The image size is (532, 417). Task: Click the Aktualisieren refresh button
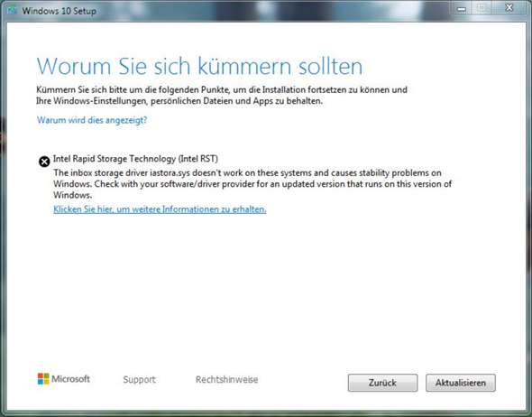click(461, 383)
